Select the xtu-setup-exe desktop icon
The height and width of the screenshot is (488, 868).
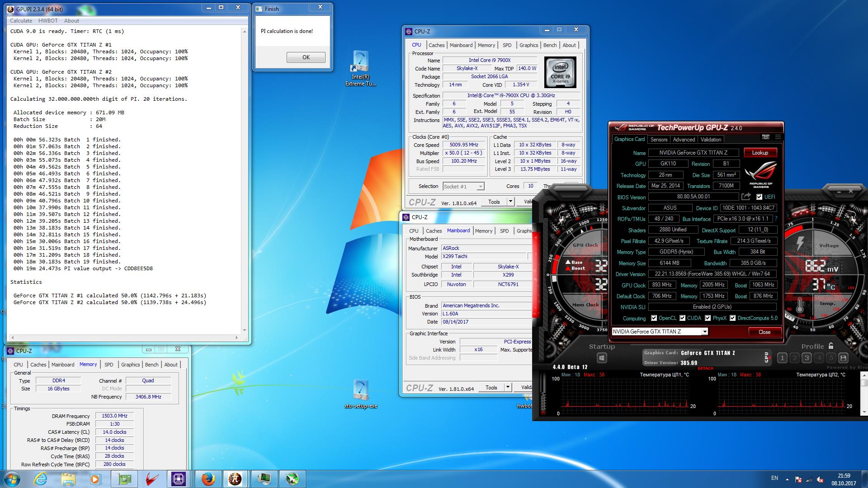(x=360, y=394)
